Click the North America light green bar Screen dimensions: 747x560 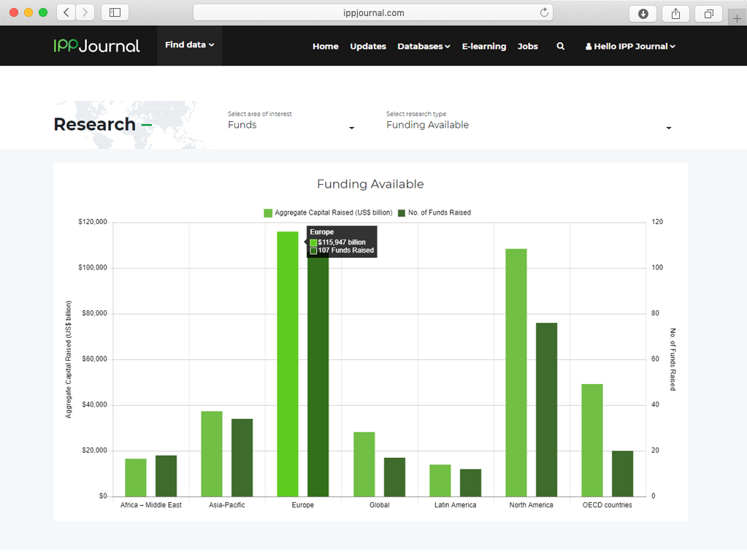click(x=516, y=372)
